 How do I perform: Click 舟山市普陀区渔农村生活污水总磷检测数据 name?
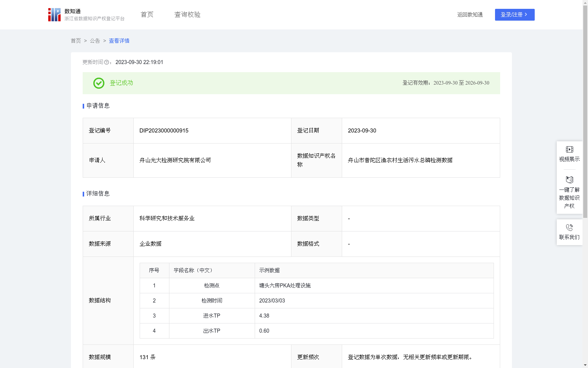400,160
